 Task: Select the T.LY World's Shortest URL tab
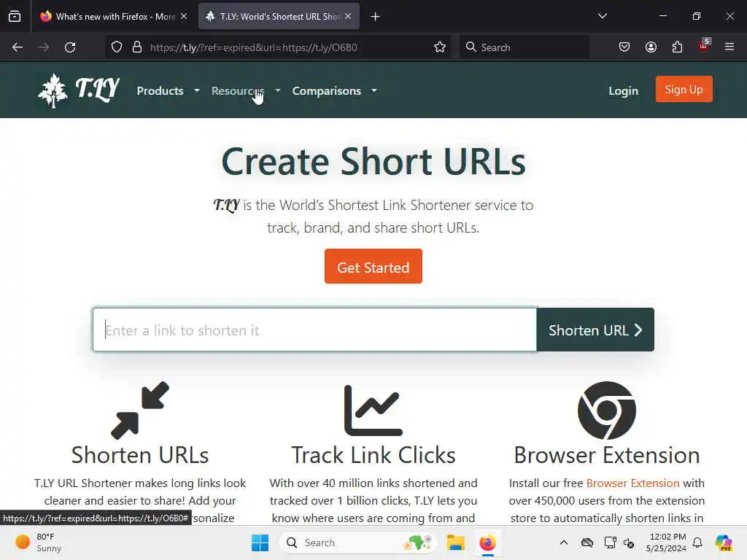(279, 17)
